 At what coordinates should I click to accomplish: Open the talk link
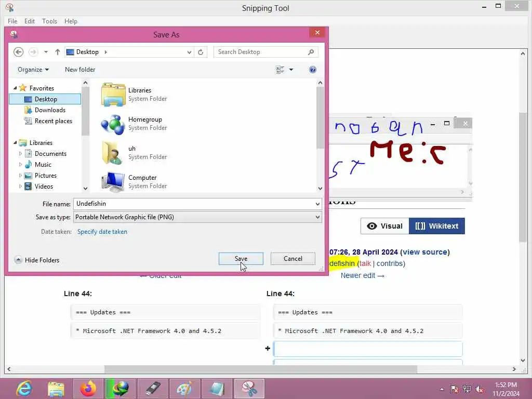coord(365,263)
